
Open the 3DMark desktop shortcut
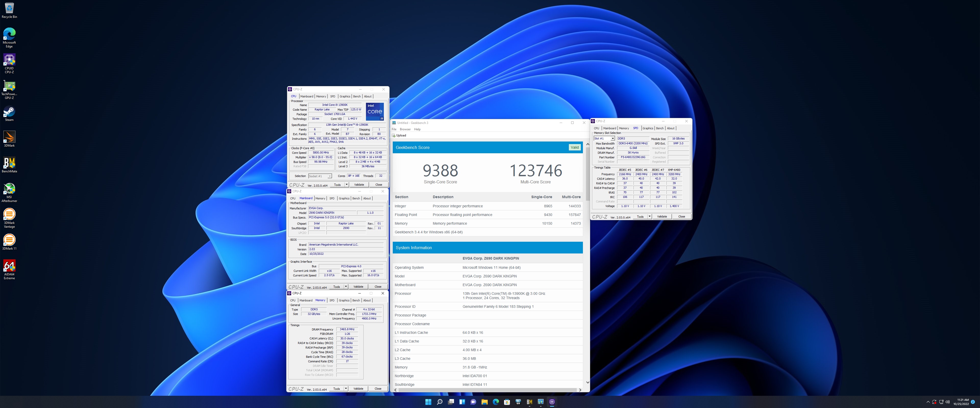(9, 139)
